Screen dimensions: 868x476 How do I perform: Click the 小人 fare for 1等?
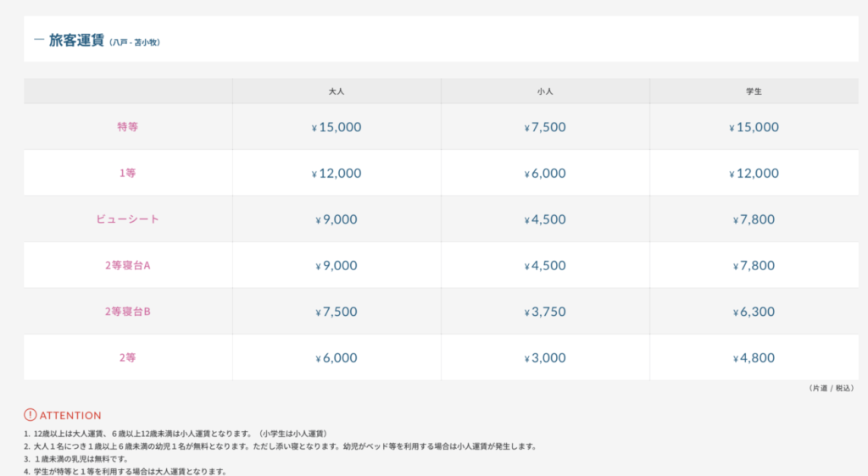tap(545, 173)
